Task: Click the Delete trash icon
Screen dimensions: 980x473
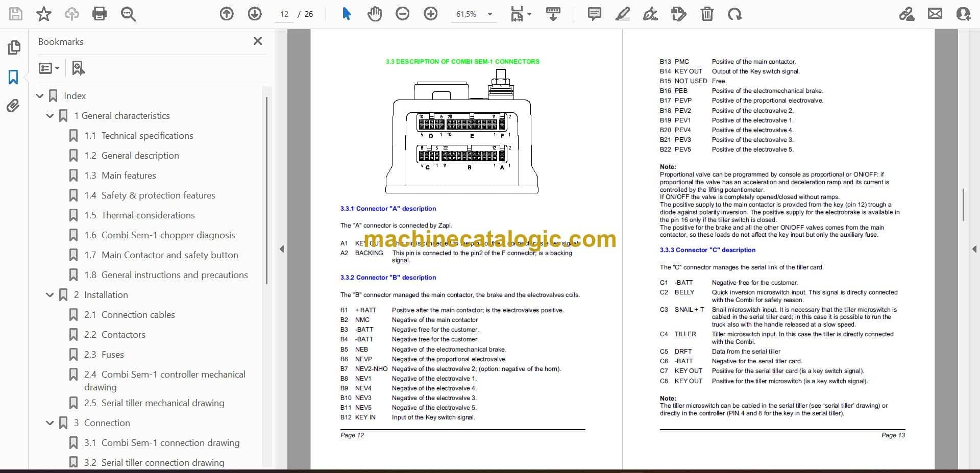Action: click(707, 14)
